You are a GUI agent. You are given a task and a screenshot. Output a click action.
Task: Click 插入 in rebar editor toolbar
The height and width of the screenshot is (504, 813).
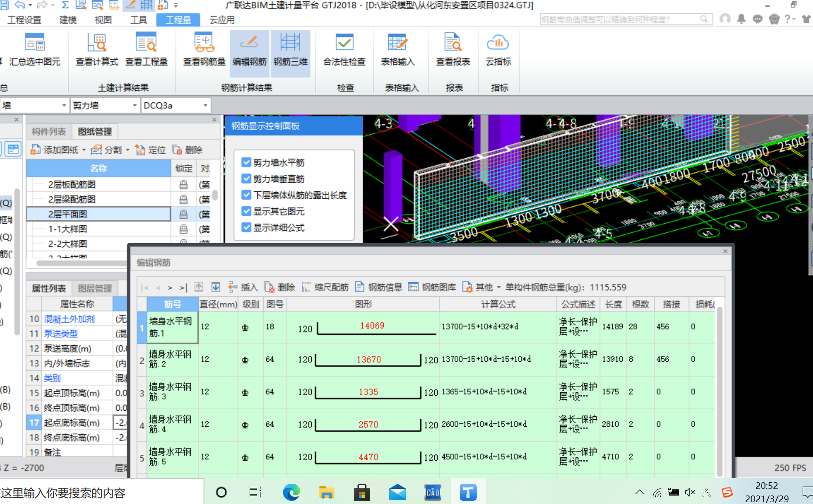pos(243,287)
